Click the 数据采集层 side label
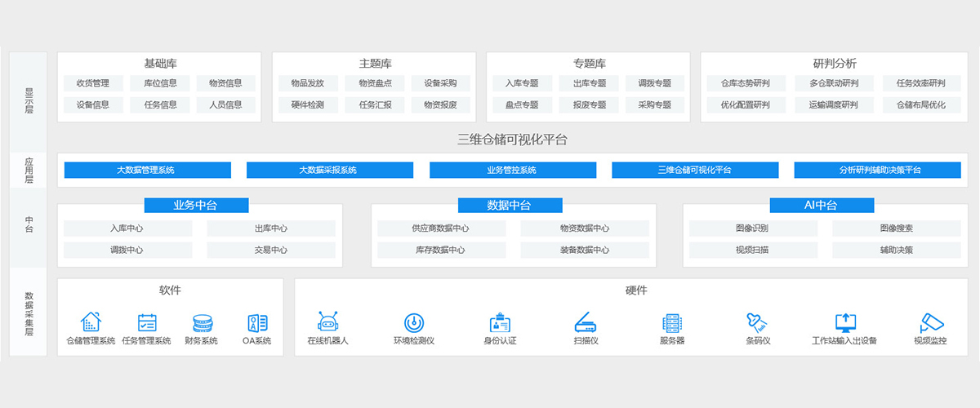980x408 pixels. click(x=29, y=314)
